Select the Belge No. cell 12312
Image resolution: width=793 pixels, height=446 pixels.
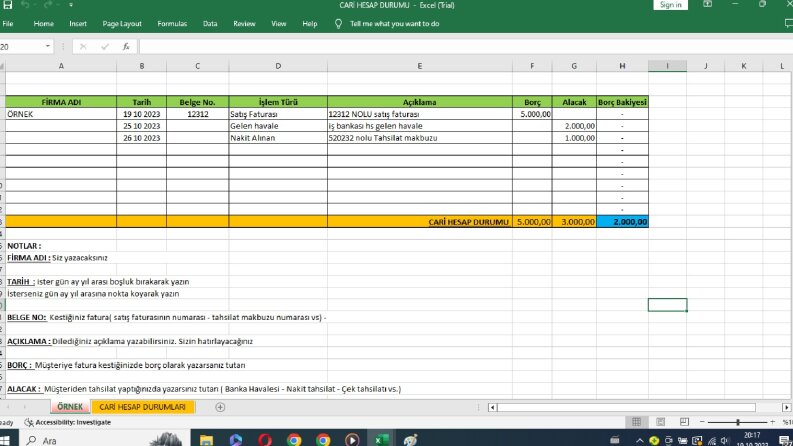click(x=197, y=114)
